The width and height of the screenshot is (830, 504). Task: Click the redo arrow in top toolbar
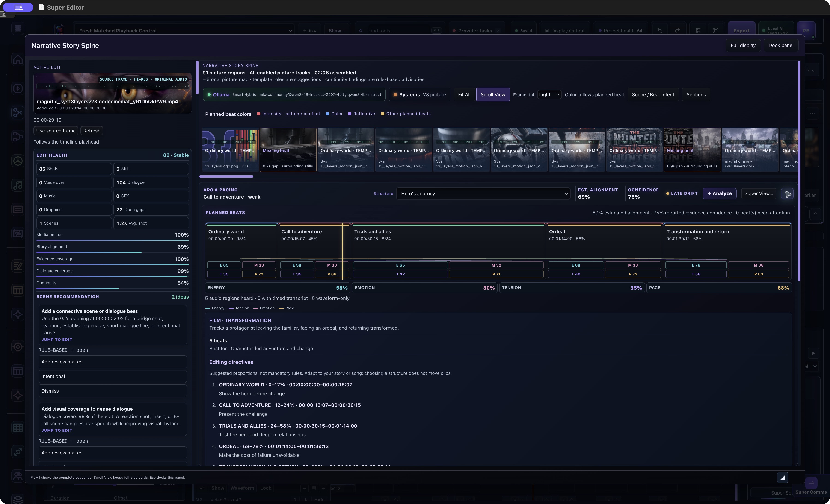pos(677,31)
